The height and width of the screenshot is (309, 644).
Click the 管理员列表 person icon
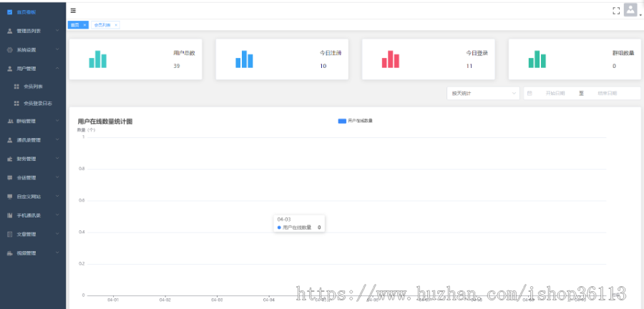point(10,31)
